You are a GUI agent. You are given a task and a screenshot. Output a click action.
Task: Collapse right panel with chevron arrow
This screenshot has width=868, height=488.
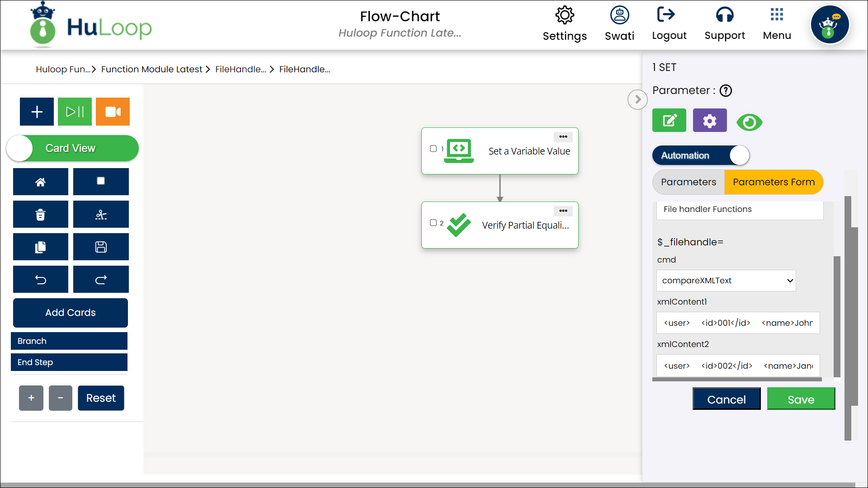(x=637, y=99)
